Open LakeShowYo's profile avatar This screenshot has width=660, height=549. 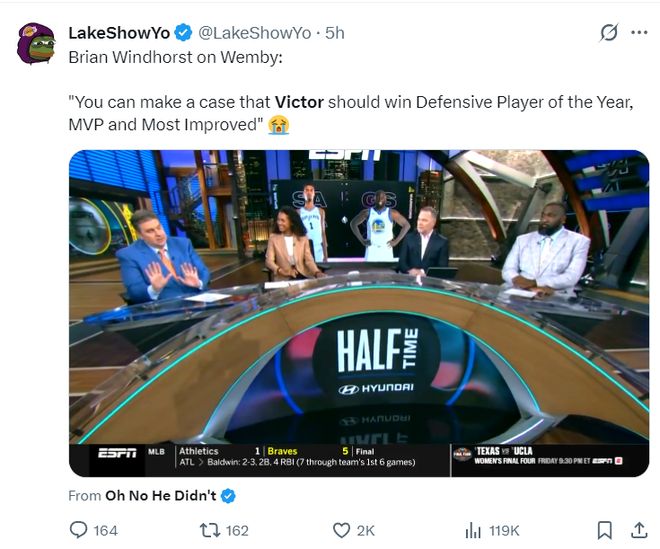pos(36,43)
